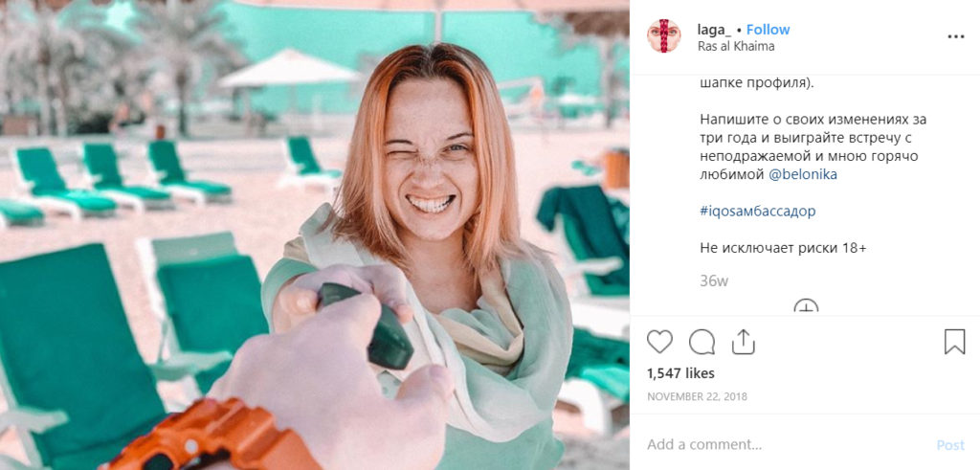Load more comments with plus circle icon
Image resolution: width=980 pixels, height=470 pixels.
tap(806, 306)
